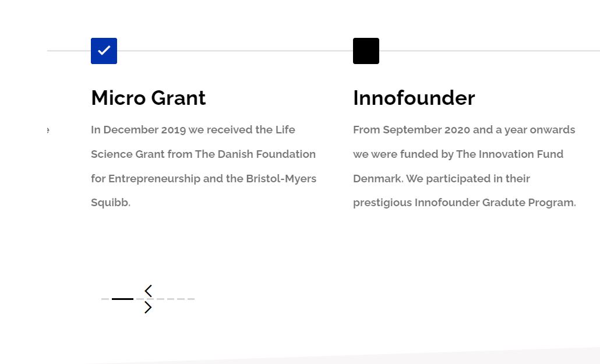Click the blue checkmark milestone marker

(x=104, y=51)
